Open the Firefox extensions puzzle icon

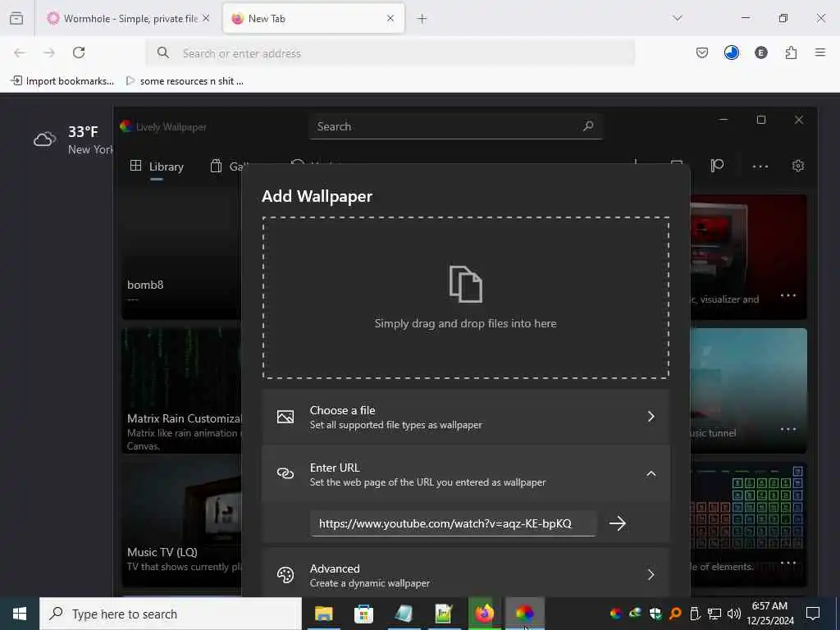pyautogui.click(x=791, y=52)
